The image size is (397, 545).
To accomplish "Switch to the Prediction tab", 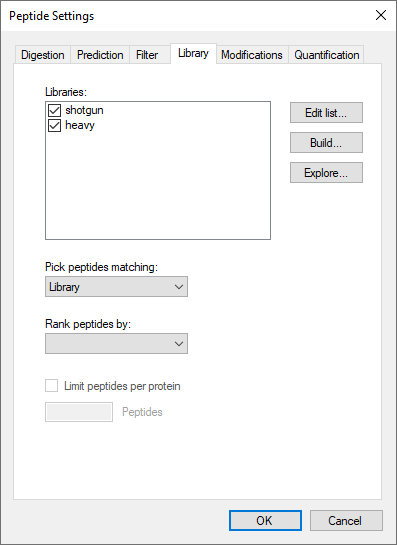I will point(100,55).
